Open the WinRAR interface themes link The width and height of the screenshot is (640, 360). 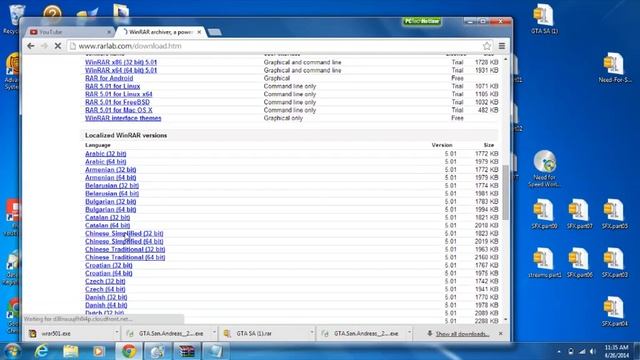pos(123,118)
